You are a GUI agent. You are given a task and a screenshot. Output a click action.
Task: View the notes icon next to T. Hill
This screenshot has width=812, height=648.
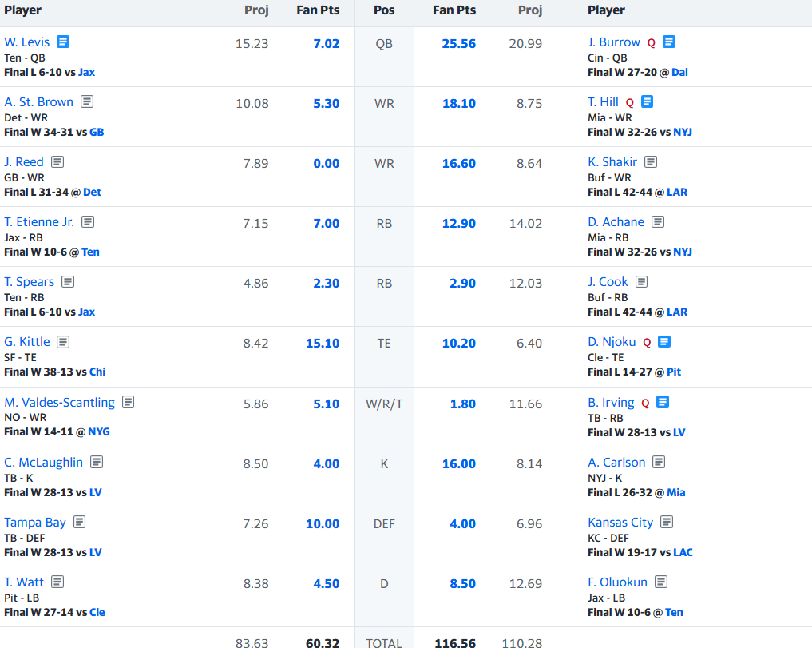pyautogui.click(x=648, y=101)
